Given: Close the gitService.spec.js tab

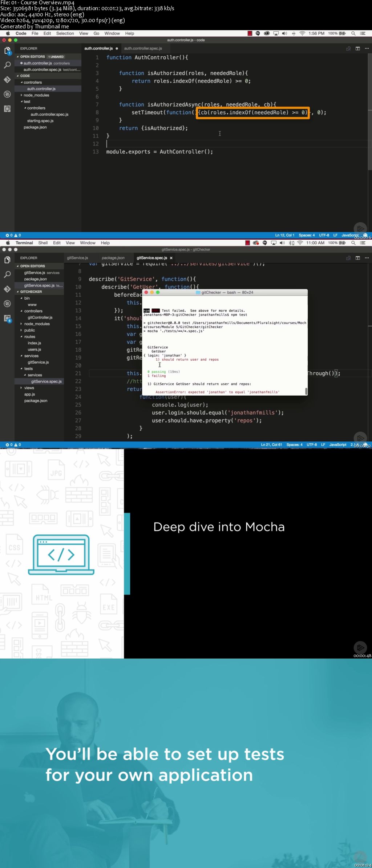Looking at the screenshot, I should point(171,258).
